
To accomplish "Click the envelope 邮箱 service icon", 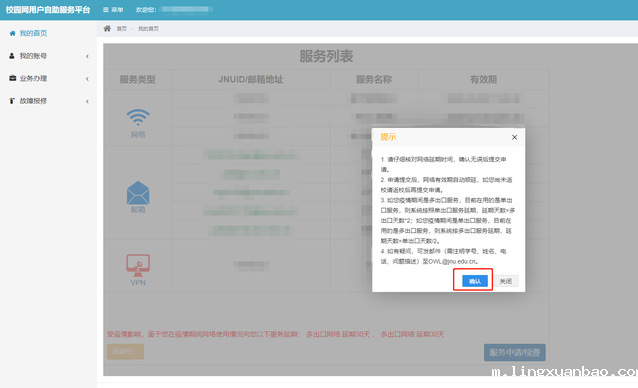I will coord(138,193).
